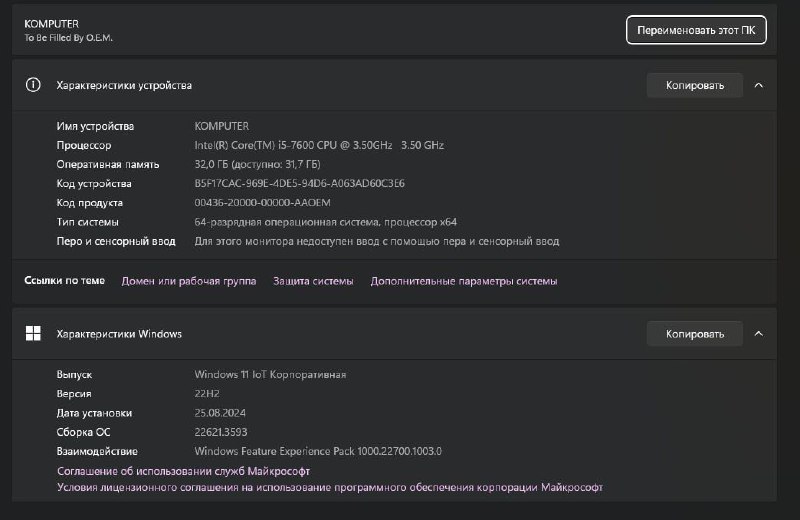Click the 32,0 ГБ memory value
The width and height of the screenshot is (800, 520).
257,164
